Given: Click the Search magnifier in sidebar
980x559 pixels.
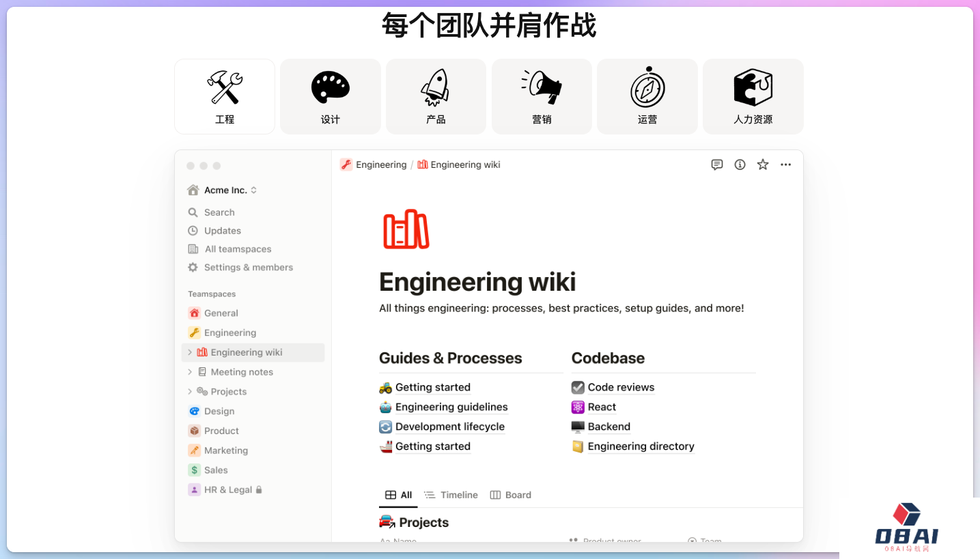Looking at the screenshot, I should [193, 212].
